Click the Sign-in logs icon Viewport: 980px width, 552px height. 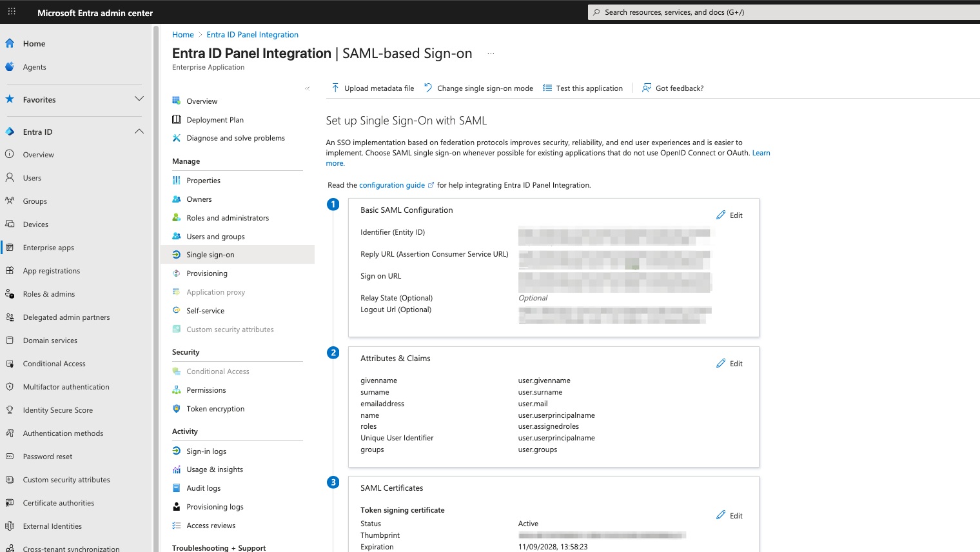[x=176, y=451]
